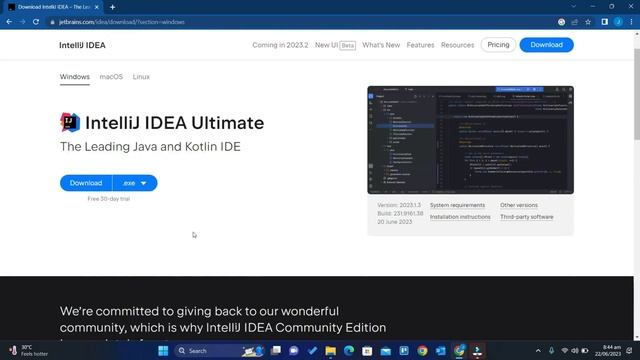Download IntelliJ IDEA Ultimate installer
This screenshot has height=360, width=640.
pyautogui.click(x=86, y=183)
